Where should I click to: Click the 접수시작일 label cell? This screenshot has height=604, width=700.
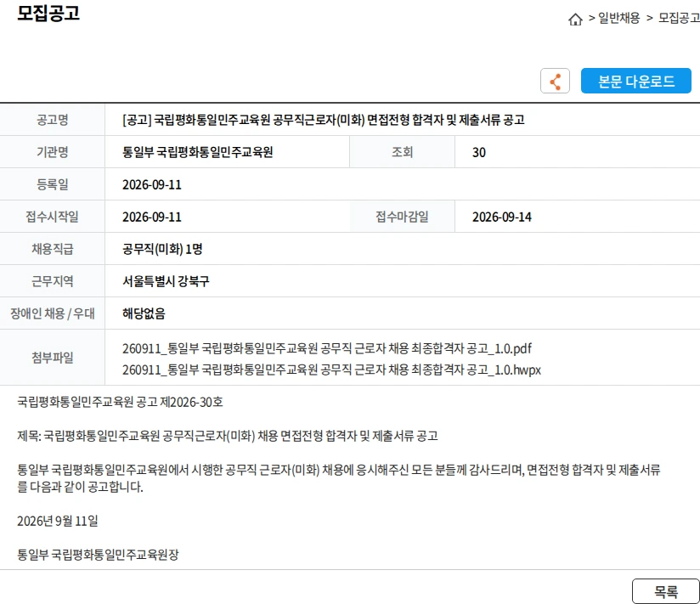52,217
